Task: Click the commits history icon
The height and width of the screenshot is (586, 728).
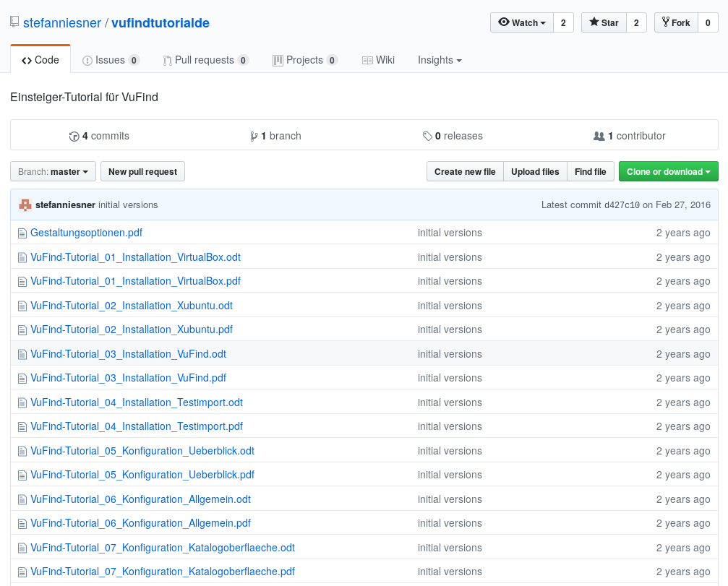Action: click(x=74, y=136)
